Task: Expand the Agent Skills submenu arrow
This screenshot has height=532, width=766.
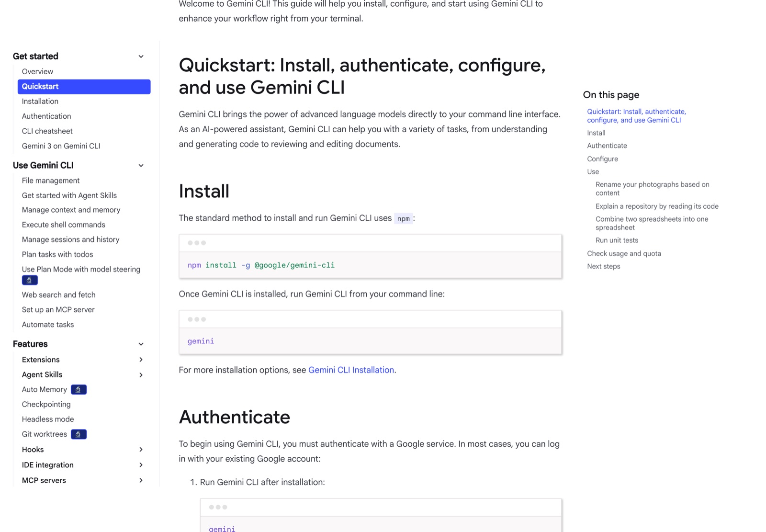Action: (x=141, y=375)
